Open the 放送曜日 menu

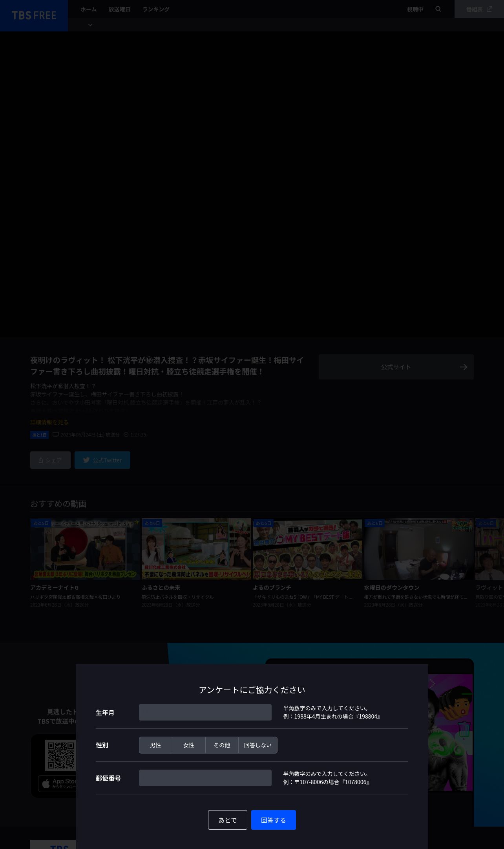coord(119,9)
